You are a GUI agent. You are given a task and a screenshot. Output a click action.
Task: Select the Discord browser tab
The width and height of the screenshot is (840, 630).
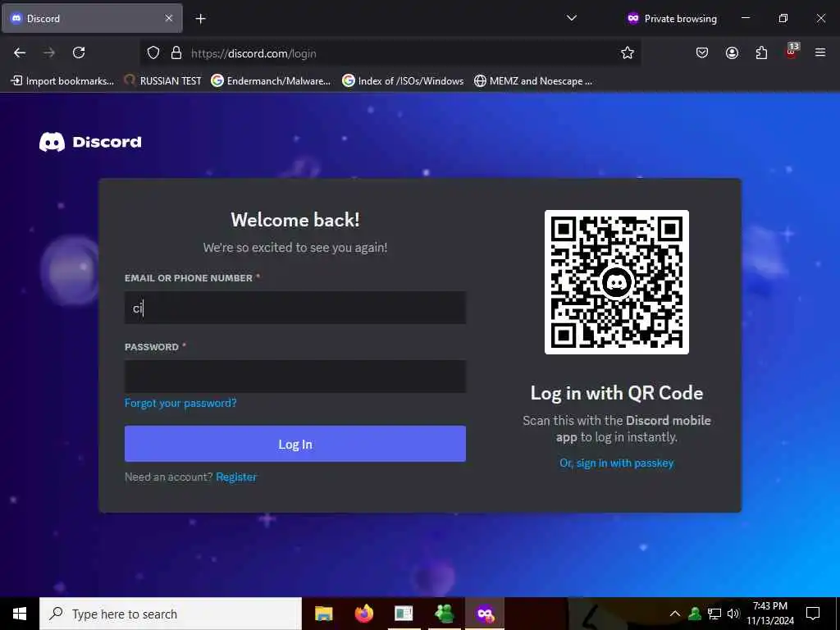click(x=92, y=18)
